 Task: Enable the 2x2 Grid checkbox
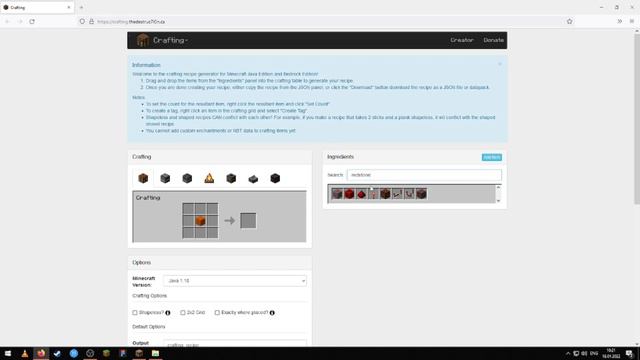click(x=182, y=313)
